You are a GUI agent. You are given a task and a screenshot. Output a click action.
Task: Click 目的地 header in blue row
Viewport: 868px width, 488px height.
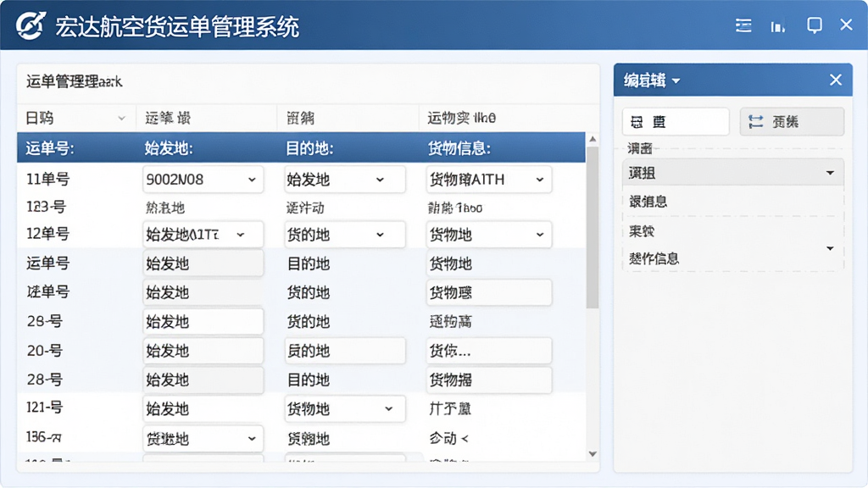[309, 148]
